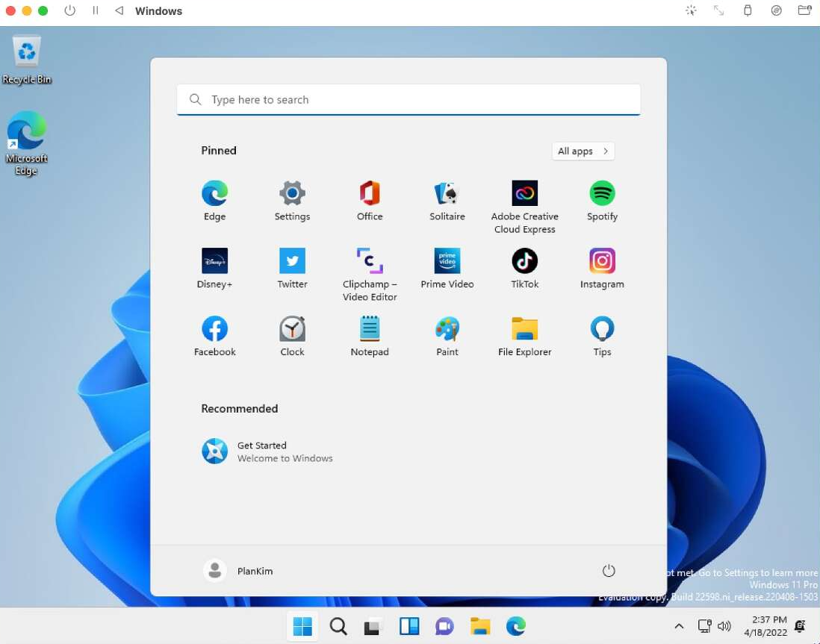820x644 pixels.
Task: Open the notifications bell icon
Action: (x=800, y=625)
